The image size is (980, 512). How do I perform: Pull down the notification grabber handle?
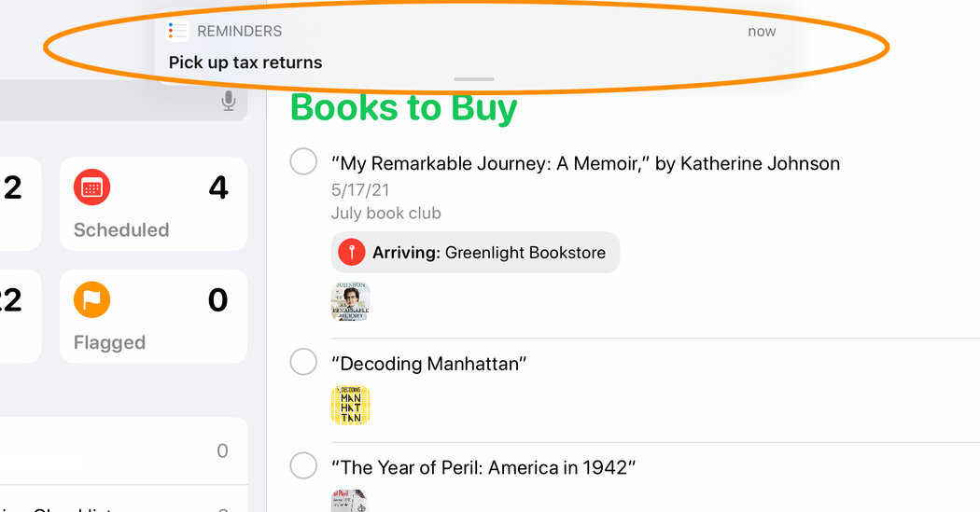click(x=474, y=79)
